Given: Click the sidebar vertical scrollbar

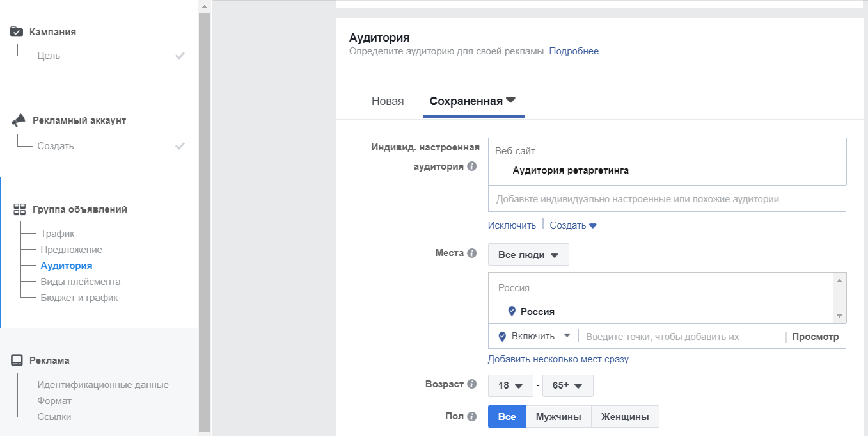Looking at the screenshot, I should coord(204,218).
